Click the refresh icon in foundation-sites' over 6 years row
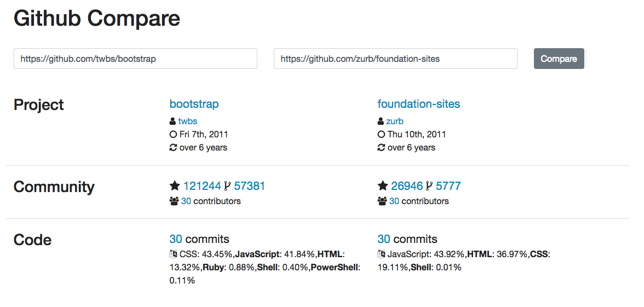Viewport: 644px width, 307px height. coord(381,147)
